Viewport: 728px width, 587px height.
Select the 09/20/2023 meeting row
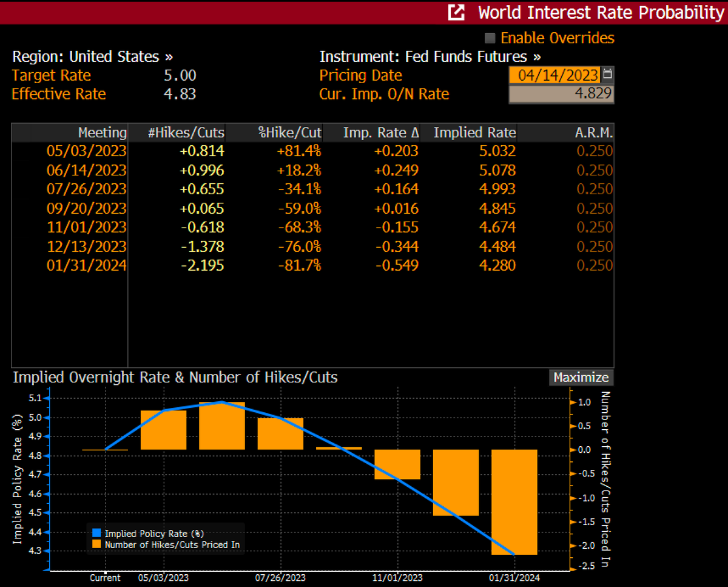pyautogui.click(x=312, y=208)
